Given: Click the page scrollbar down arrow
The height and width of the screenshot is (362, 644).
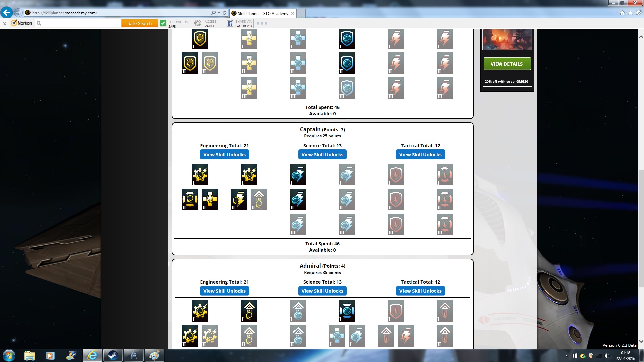Looking at the screenshot, I should (x=641, y=342).
